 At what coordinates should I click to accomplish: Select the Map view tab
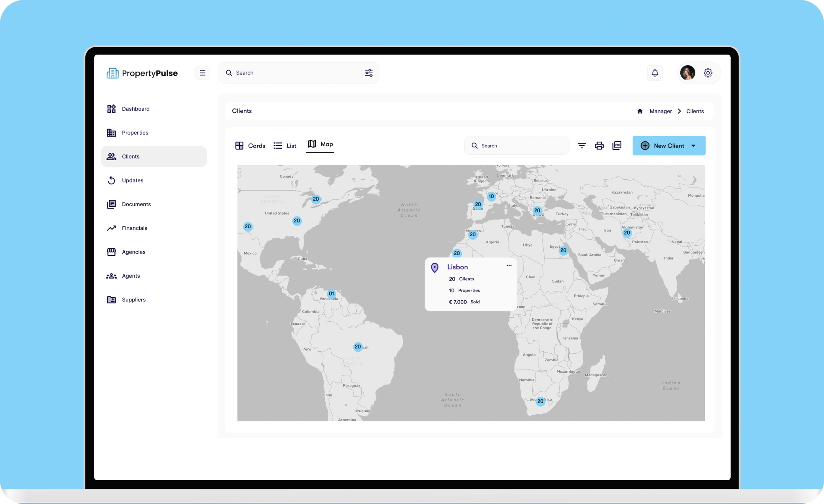click(x=320, y=144)
